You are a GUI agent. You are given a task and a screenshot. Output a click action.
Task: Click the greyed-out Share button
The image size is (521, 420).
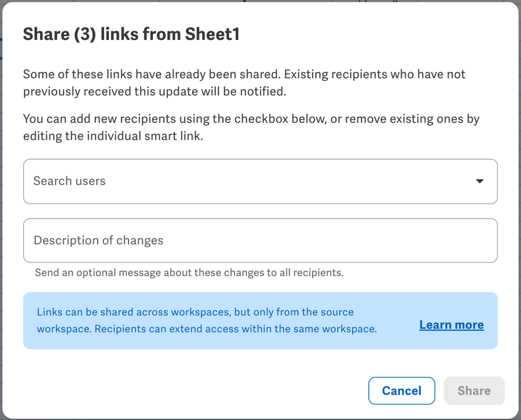point(474,390)
